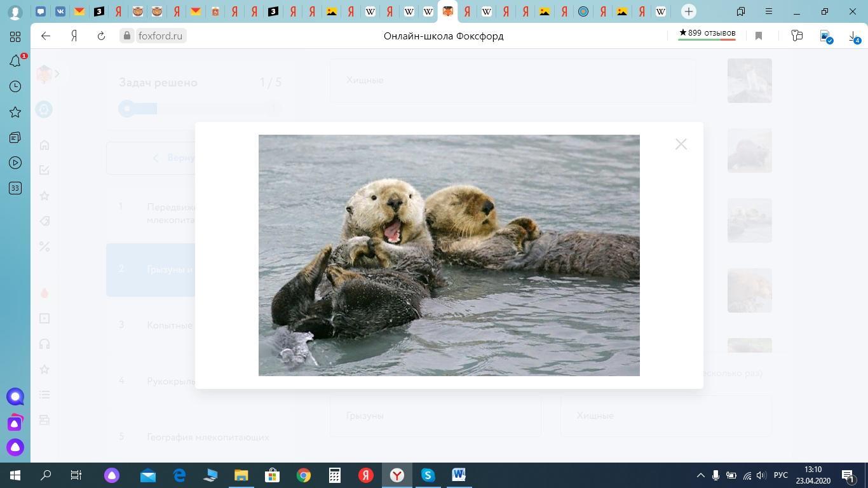
Task: Click the foxford.ru address field
Action: point(160,36)
